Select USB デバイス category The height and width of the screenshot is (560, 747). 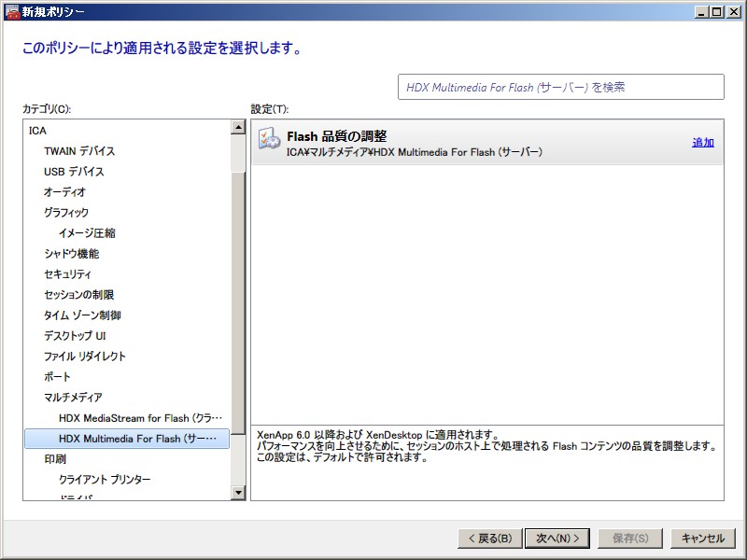[x=74, y=172]
